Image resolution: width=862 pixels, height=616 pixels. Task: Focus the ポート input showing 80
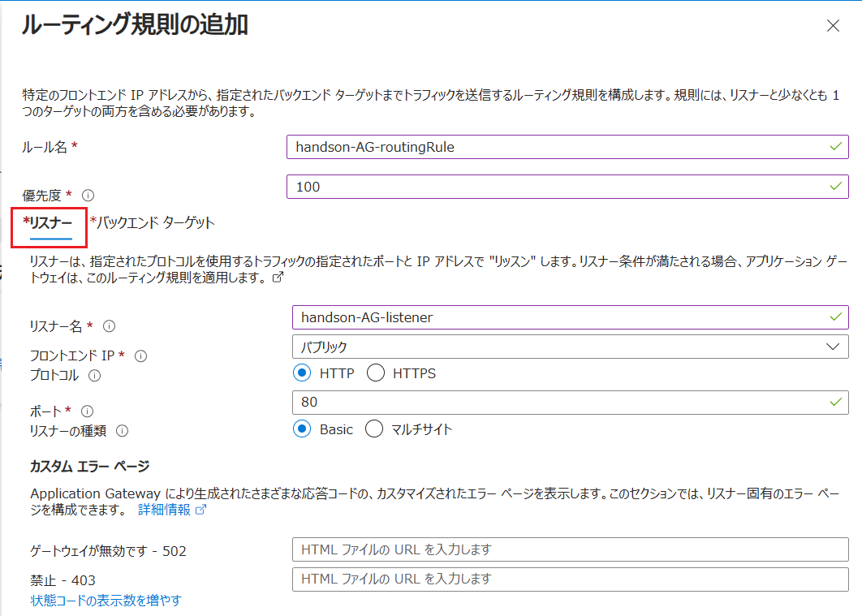(x=570, y=403)
